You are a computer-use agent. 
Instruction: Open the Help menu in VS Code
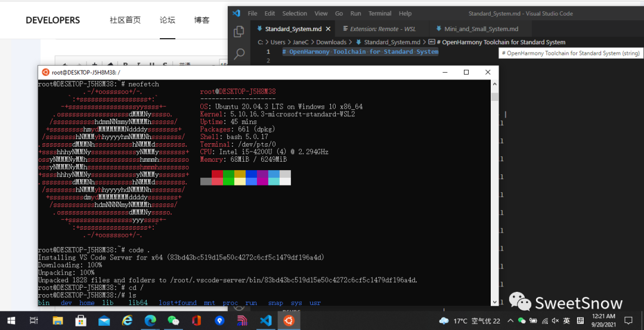[x=405, y=13]
